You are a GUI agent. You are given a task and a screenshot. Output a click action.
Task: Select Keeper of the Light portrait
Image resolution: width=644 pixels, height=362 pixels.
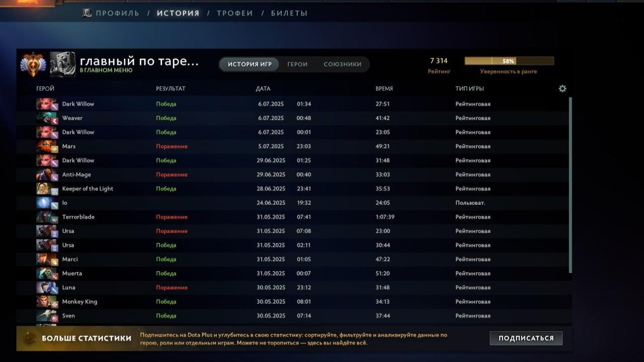47,189
